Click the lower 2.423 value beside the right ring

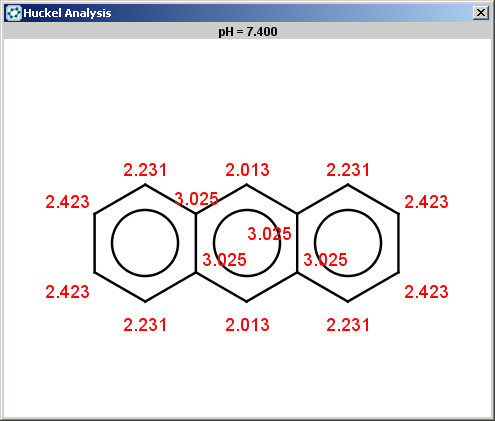[426, 292]
